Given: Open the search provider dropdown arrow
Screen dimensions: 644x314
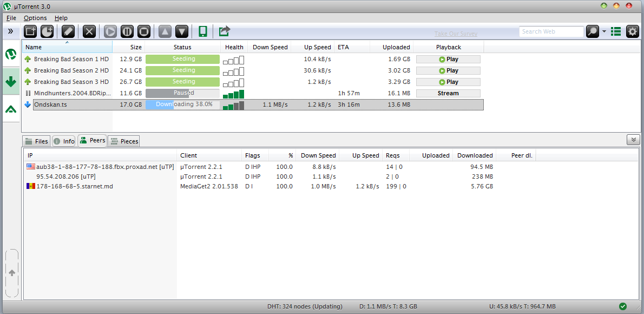Looking at the screenshot, I should pyautogui.click(x=604, y=31).
